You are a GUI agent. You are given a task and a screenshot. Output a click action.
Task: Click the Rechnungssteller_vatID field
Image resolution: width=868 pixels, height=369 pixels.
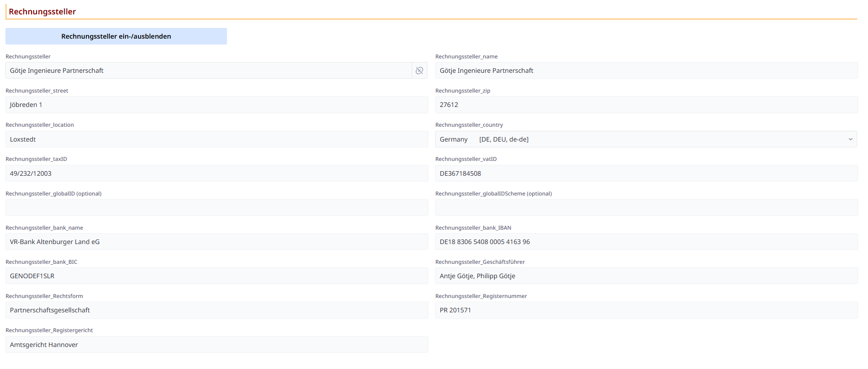pos(646,173)
